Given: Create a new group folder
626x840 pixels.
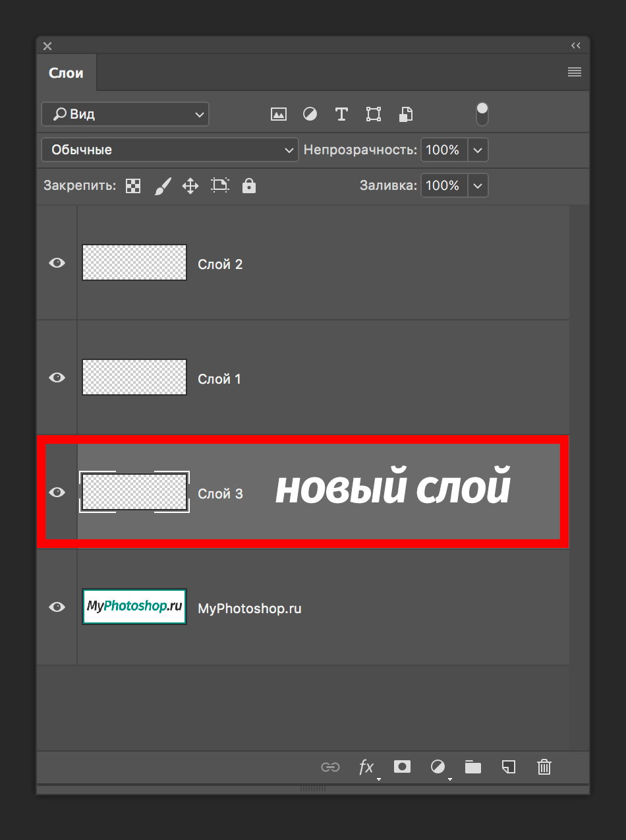Looking at the screenshot, I should coord(472,767).
